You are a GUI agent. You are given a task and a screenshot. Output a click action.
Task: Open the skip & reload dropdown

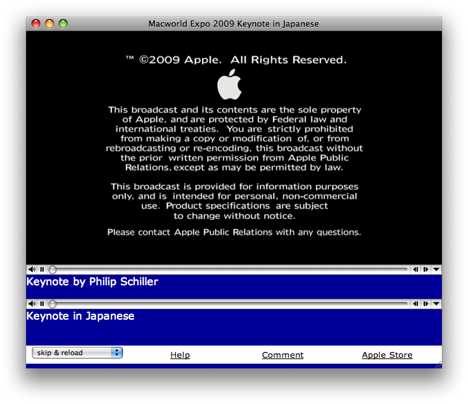click(77, 353)
